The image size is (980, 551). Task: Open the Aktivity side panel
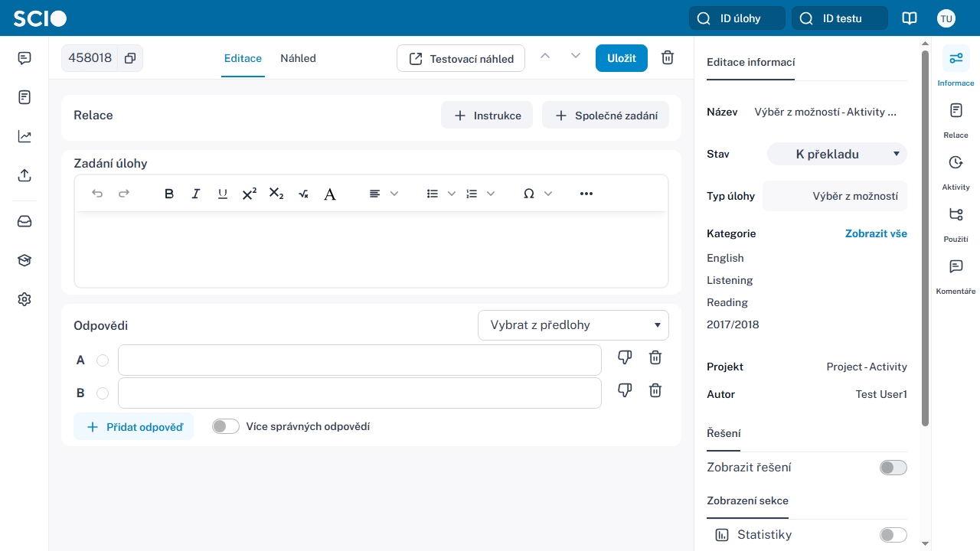coord(955,171)
